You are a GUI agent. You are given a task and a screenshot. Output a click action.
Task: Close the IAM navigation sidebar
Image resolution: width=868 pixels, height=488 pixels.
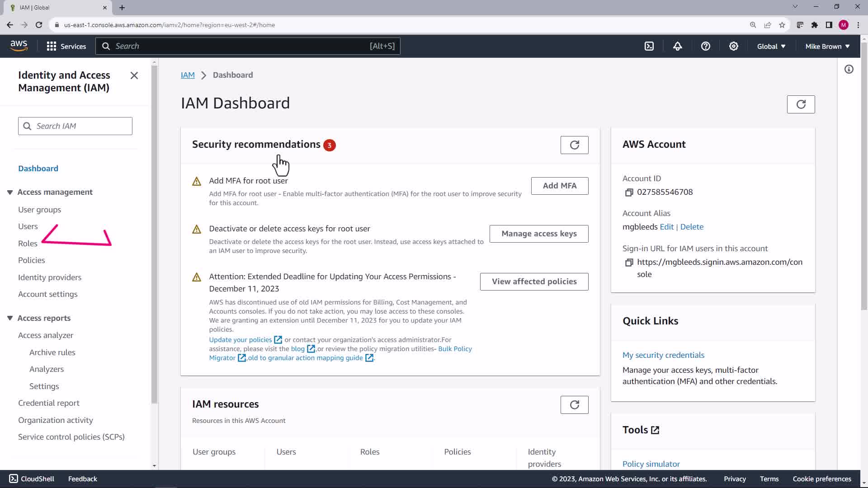click(x=134, y=75)
